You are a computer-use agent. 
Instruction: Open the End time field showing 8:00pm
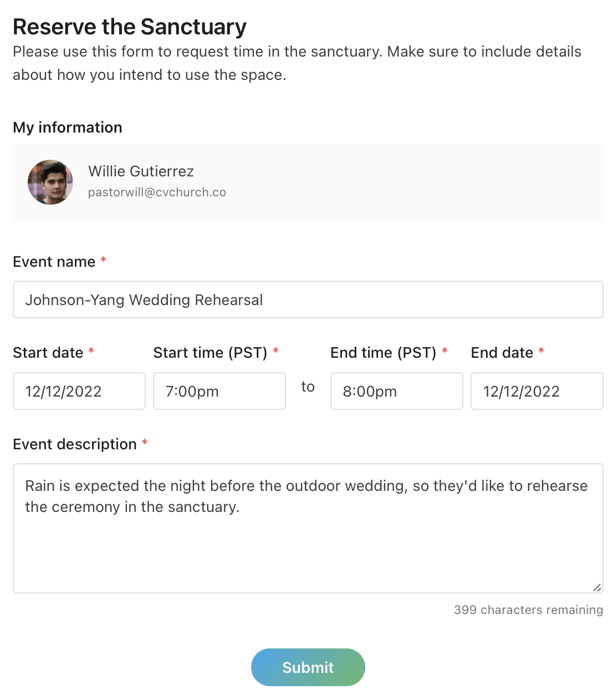tap(397, 391)
